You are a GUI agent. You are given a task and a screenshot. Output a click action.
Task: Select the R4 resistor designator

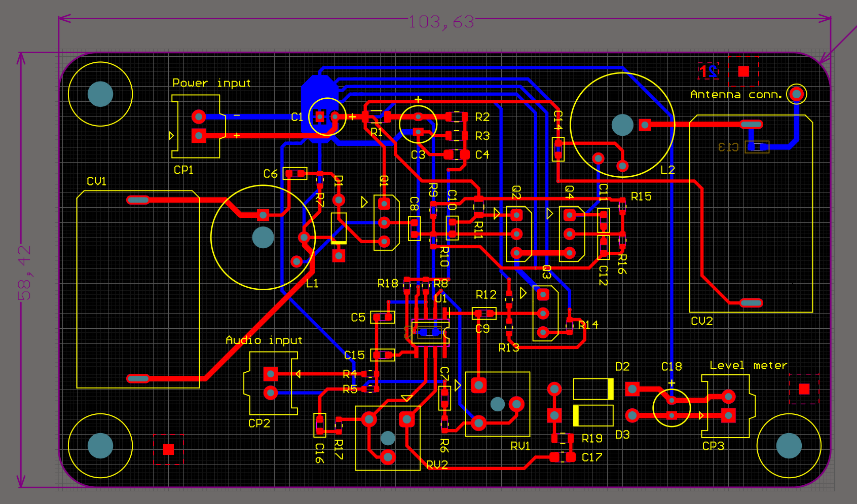click(350, 374)
